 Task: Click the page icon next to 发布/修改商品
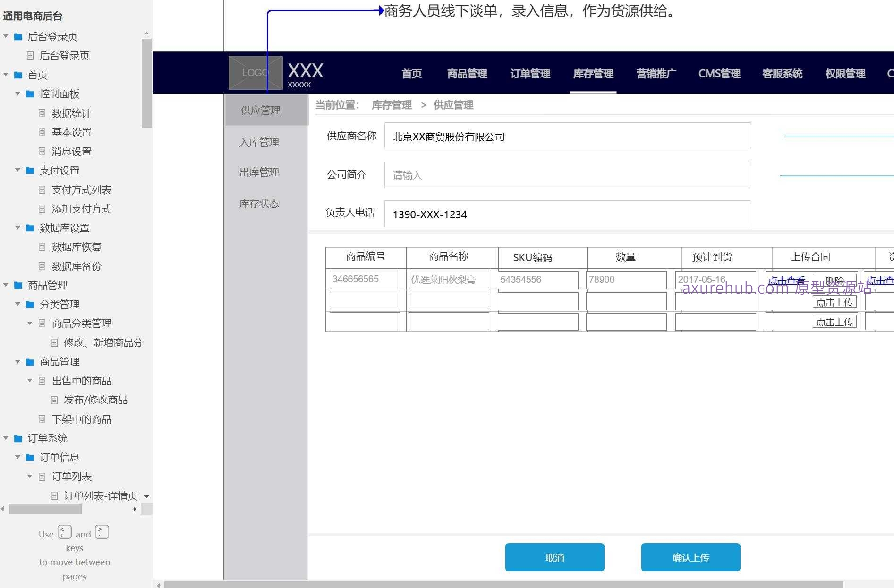coord(54,400)
